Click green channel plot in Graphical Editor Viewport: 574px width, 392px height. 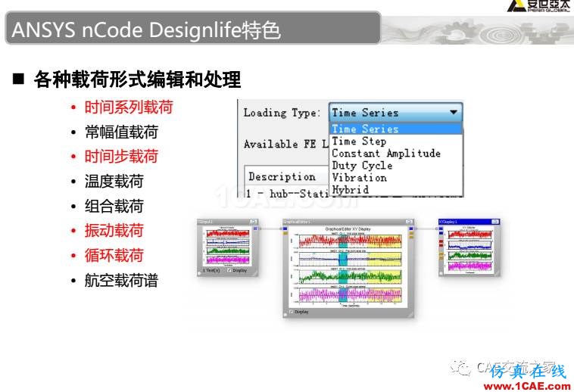click(351, 277)
